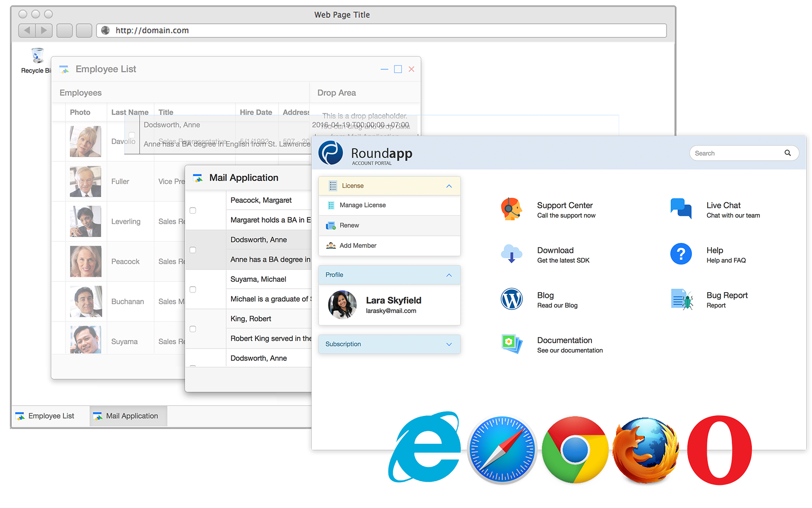
Task: Check the King, Robert mail checkbox
Action: [193, 329]
